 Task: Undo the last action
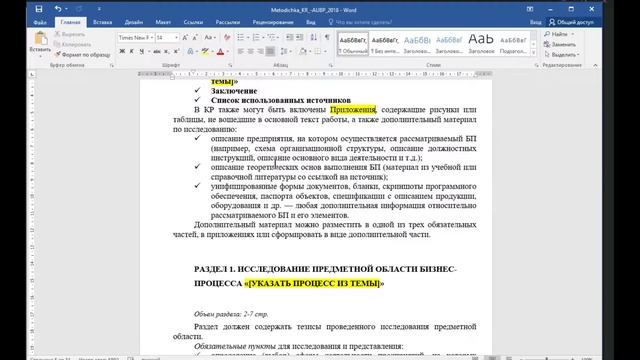pyautogui.click(x=58, y=9)
